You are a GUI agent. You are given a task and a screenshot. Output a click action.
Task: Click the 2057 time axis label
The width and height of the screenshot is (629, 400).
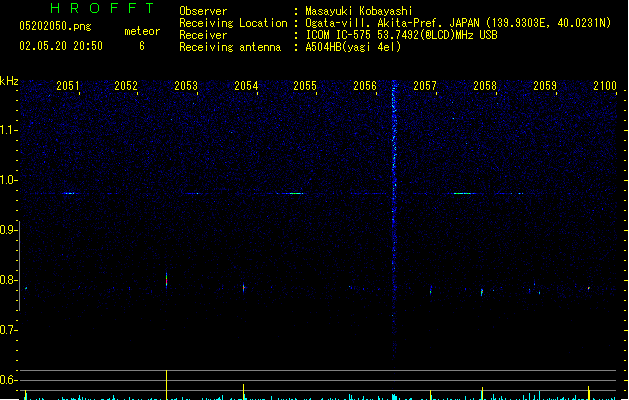point(425,85)
